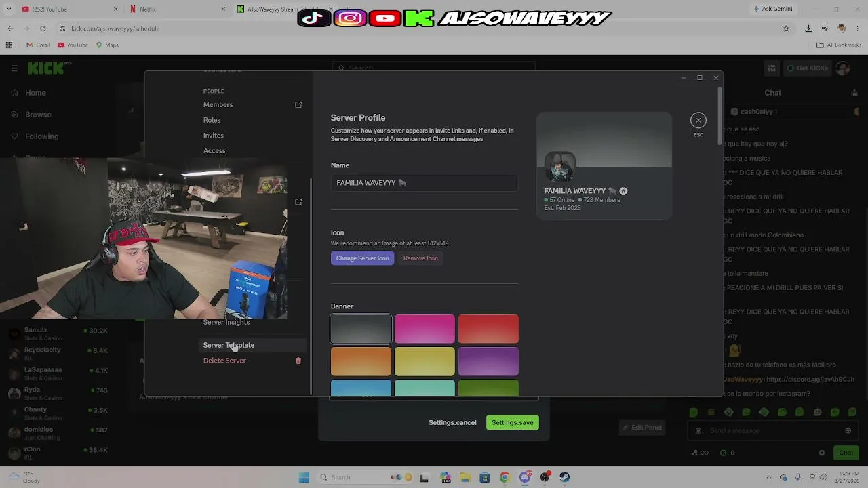Send message with the green Chat button

[x=846, y=453]
